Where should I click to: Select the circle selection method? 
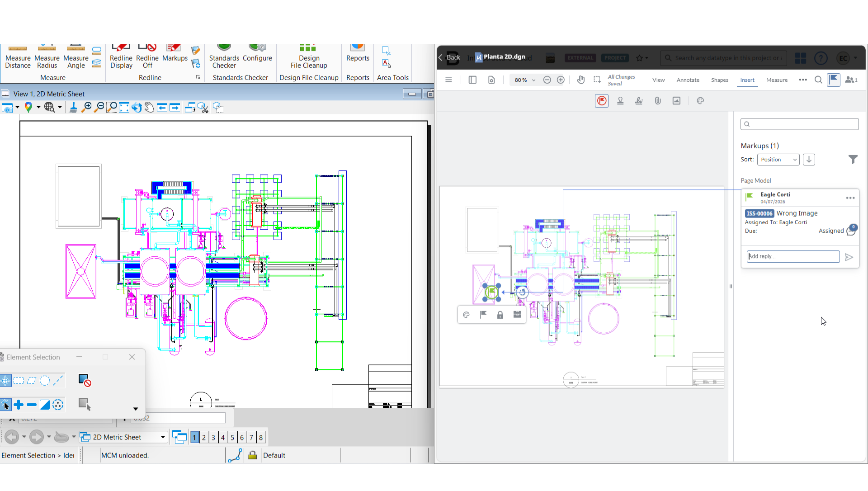(x=45, y=381)
